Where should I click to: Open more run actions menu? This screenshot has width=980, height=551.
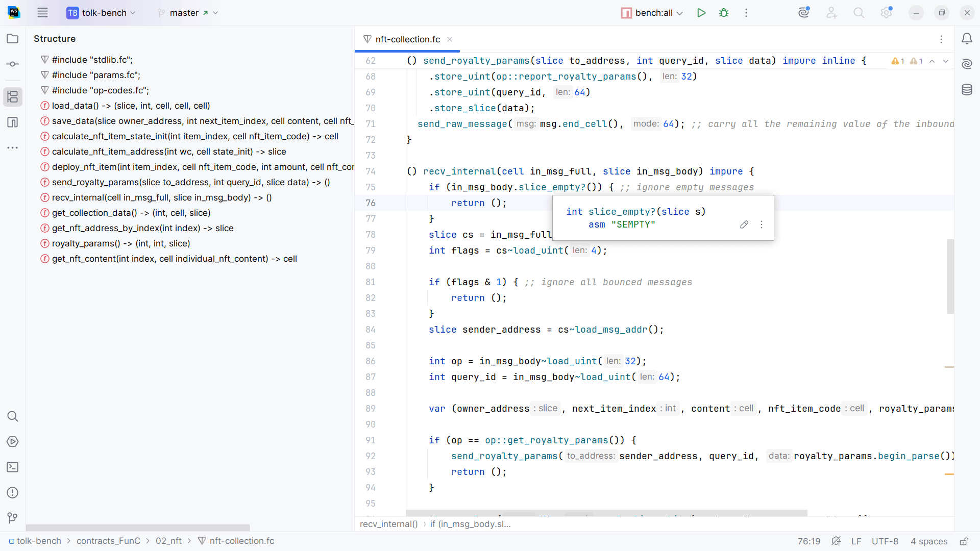[746, 13]
